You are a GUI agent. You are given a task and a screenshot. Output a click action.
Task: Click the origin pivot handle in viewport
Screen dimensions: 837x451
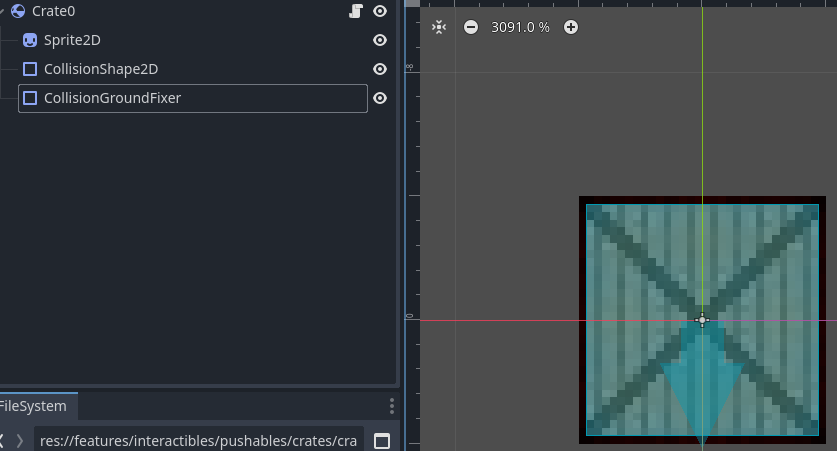pyautogui.click(x=702, y=320)
